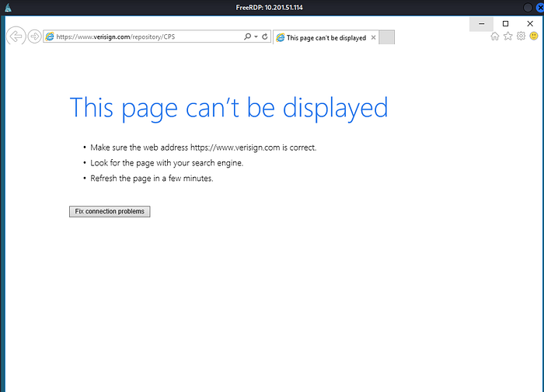Click 'Look for the page with your search engine'

(166, 163)
